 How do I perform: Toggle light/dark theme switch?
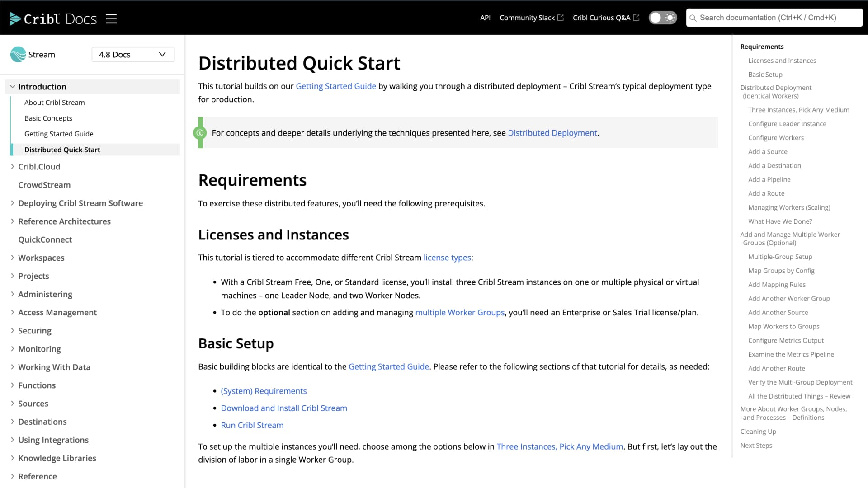coord(662,17)
